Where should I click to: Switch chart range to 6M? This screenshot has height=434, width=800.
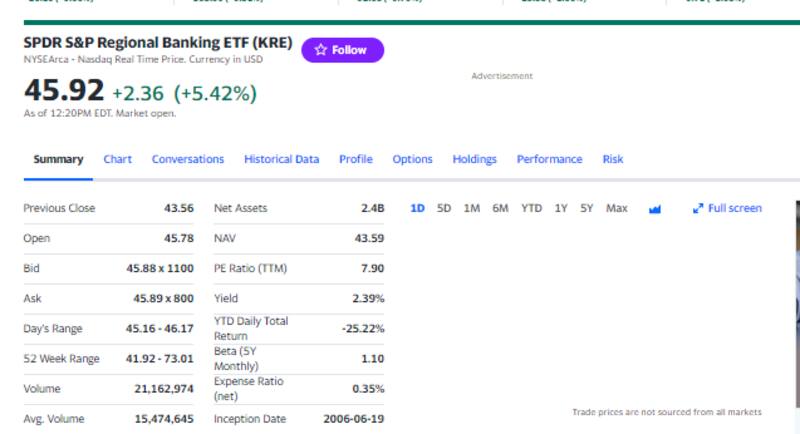[x=500, y=208]
